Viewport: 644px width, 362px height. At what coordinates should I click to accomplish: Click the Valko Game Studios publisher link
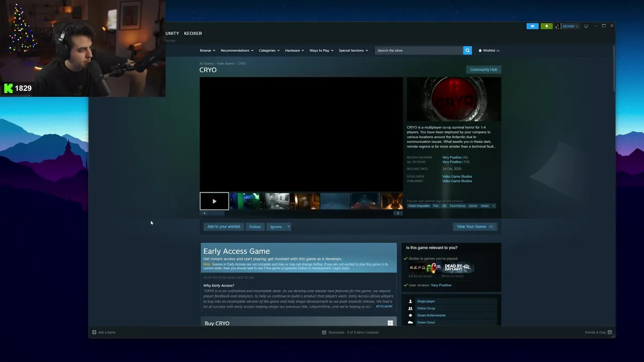tap(457, 181)
